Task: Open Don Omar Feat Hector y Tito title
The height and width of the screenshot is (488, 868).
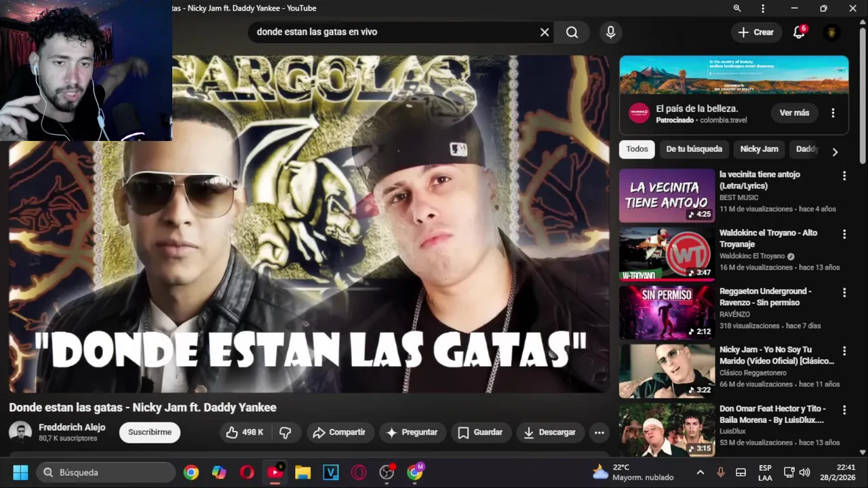Action: tap(772, 414)
